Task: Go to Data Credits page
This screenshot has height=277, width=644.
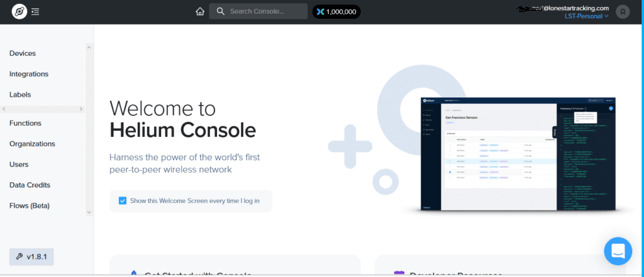Action: (30, 185)
